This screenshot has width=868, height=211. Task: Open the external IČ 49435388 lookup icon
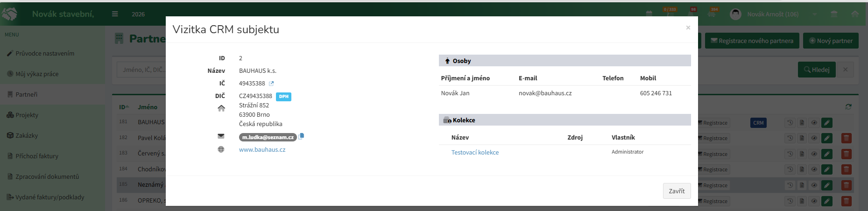(271, 84)
